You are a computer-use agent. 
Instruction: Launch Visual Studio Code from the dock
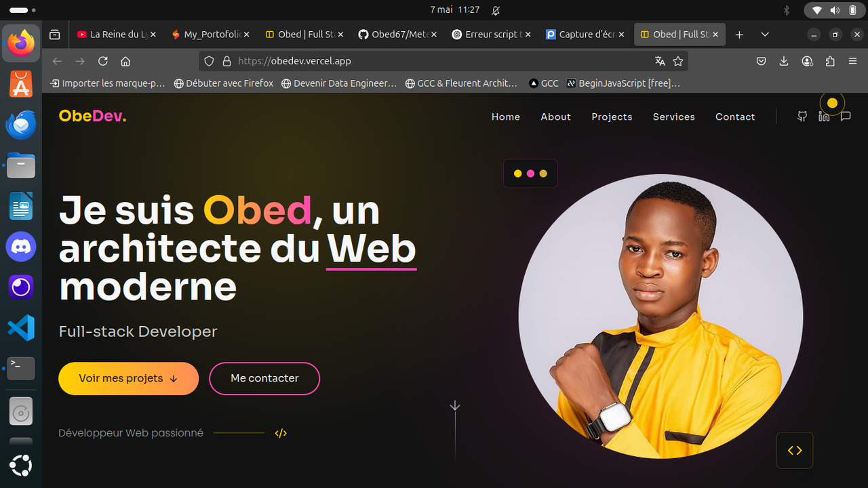[x=21, y=328]
